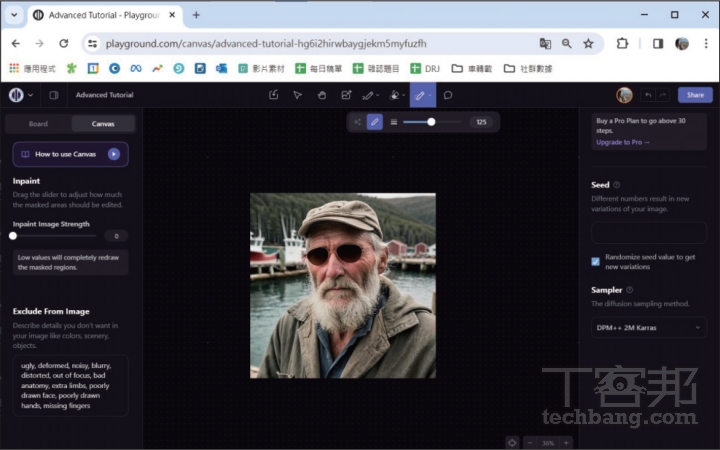
Task: Open the 雜誌題目 bookmark
Action: (x=376, y=68)
